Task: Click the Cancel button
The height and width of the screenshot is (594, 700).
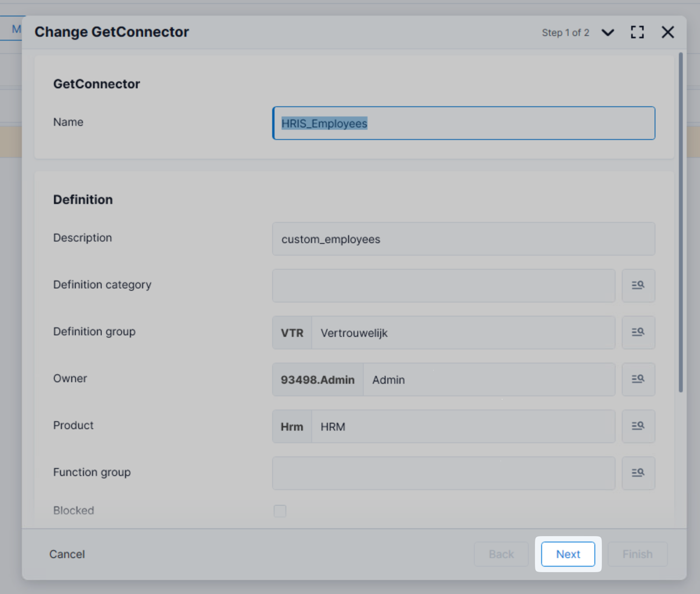Action: [x=67, y=554]
